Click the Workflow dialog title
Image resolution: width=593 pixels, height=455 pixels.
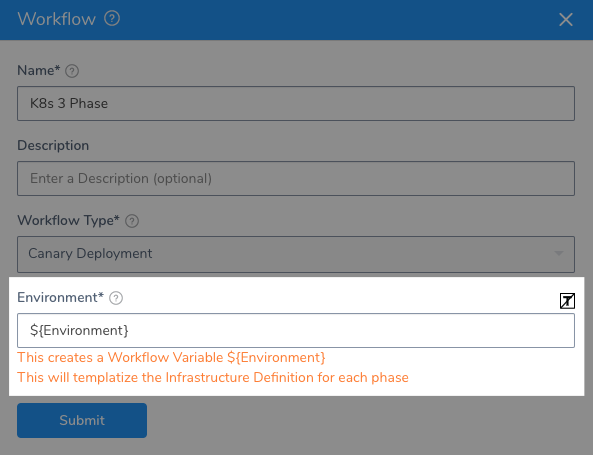(57, 19)
